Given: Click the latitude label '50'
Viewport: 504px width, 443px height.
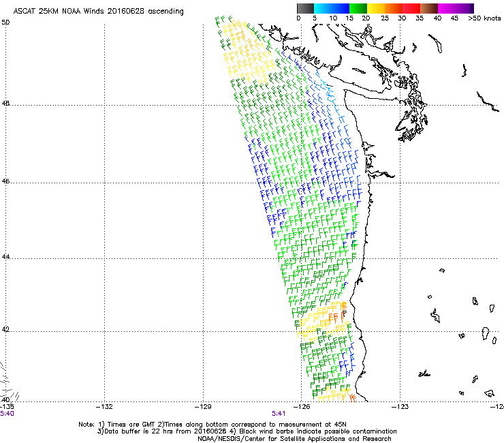Looking at the screenshot, I should pos(5,22).
